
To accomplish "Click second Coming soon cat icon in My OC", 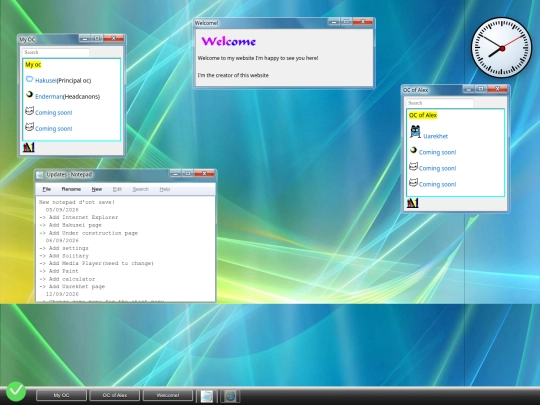I will (30, 127).
